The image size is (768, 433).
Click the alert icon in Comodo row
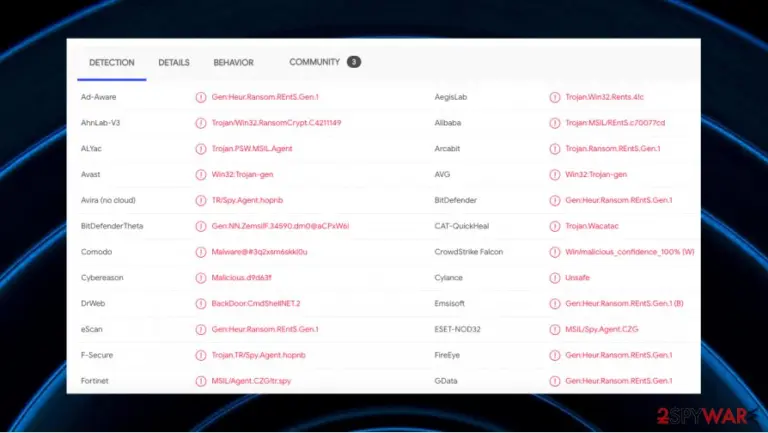coord(201,252)
